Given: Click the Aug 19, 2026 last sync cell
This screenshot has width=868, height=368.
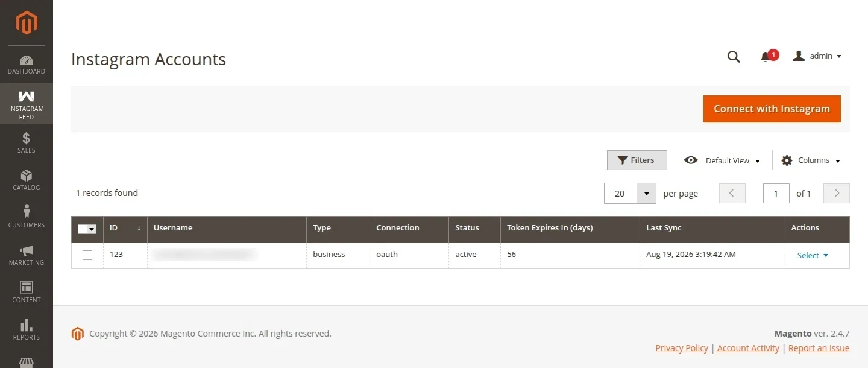Looking at the screenshot, I should tap(712, 255).
